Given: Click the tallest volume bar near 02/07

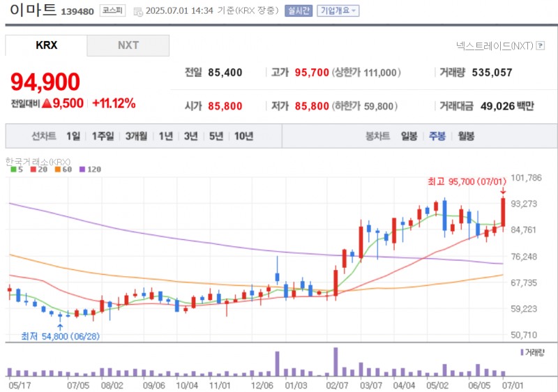Looking at the screenshot, I should tap(335, 362).
